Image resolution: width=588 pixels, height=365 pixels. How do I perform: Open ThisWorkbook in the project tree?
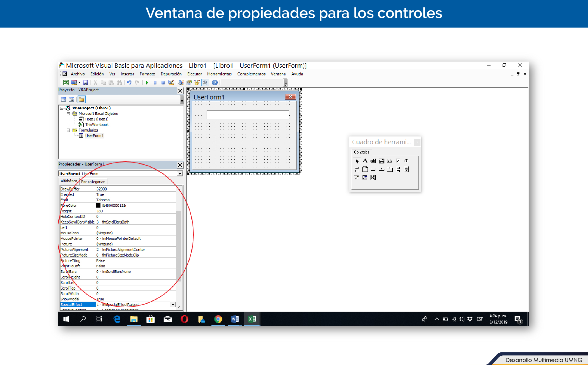(97, 124)
